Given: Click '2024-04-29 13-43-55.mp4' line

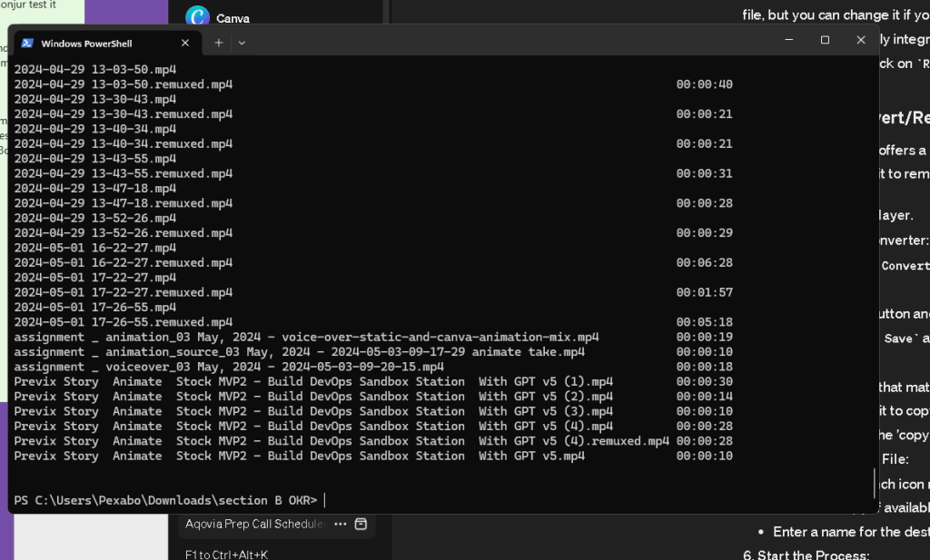Looking at the screenshot, I should pos(94,158).
